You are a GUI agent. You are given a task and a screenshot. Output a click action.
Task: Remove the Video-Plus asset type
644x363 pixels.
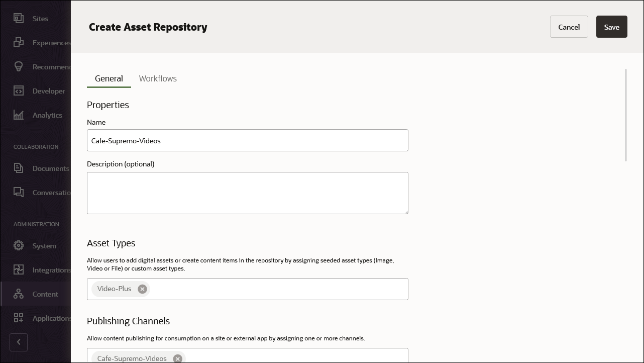[x=142, y=289]
